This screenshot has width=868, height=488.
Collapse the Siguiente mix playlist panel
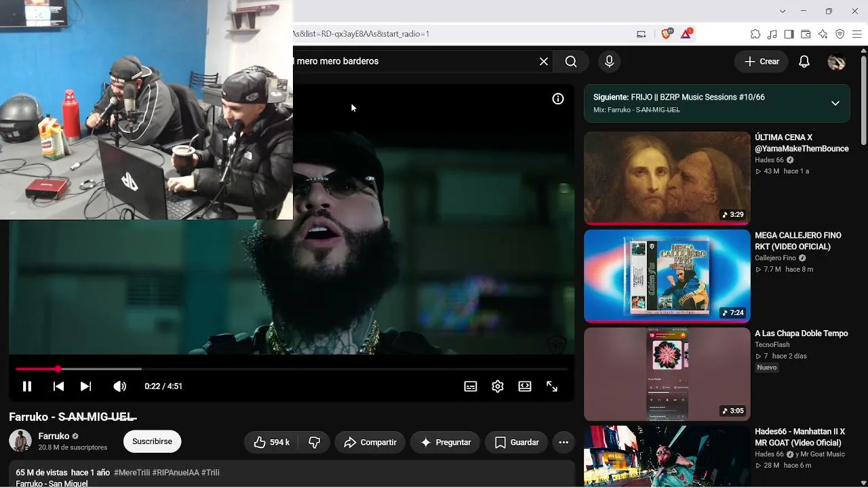tap(835, 103)
